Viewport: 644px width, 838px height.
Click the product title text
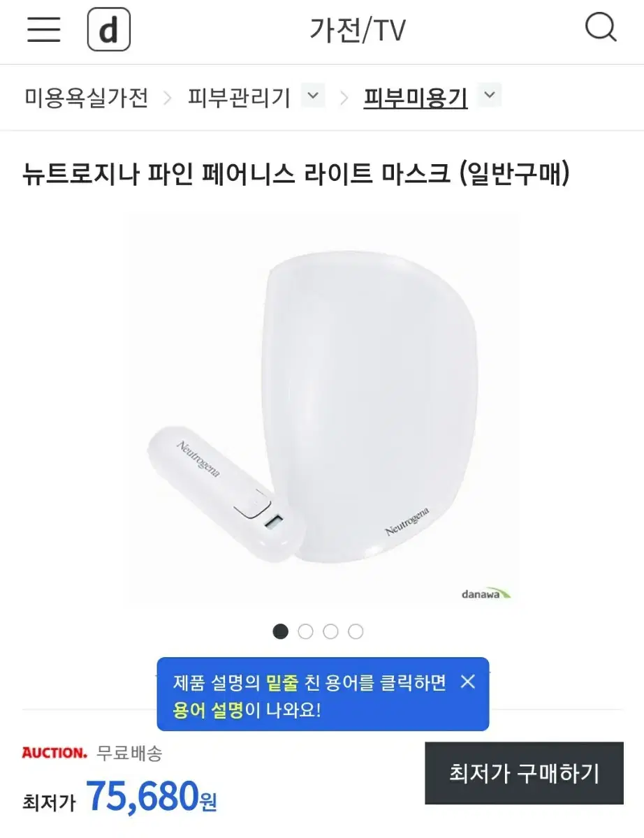click(296, 174)
